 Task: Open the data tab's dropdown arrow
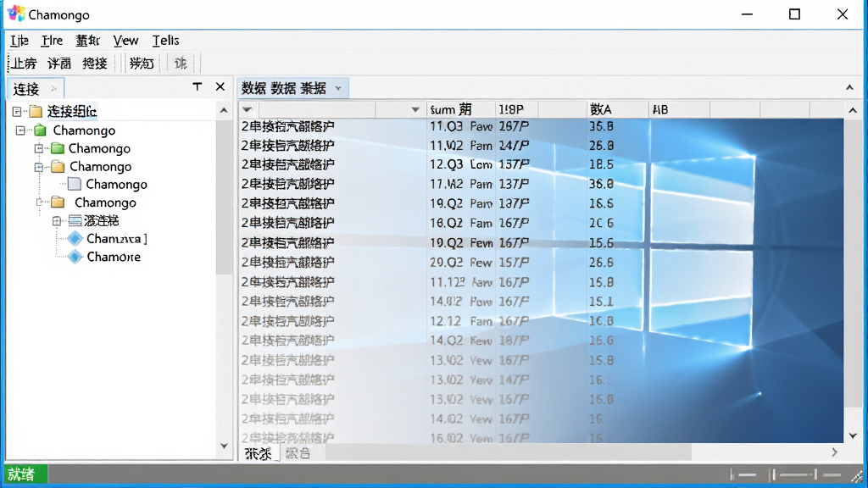pyautogui.click(x=338, y=88)
